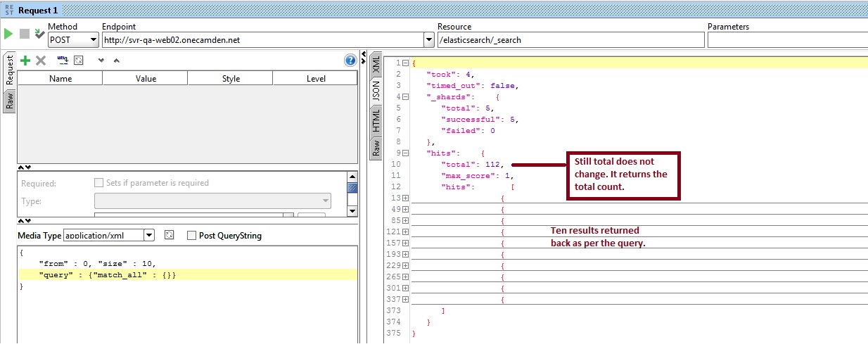
Task: Click the Media Type application/xml field
Action: point(103,235)
